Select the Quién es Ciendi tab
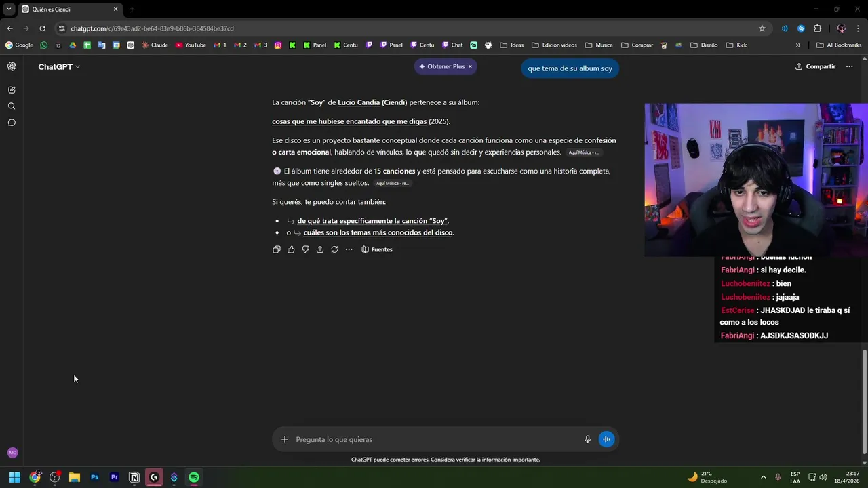The width and height of the screenshot is (868, 488). click(x=69, y=9)
